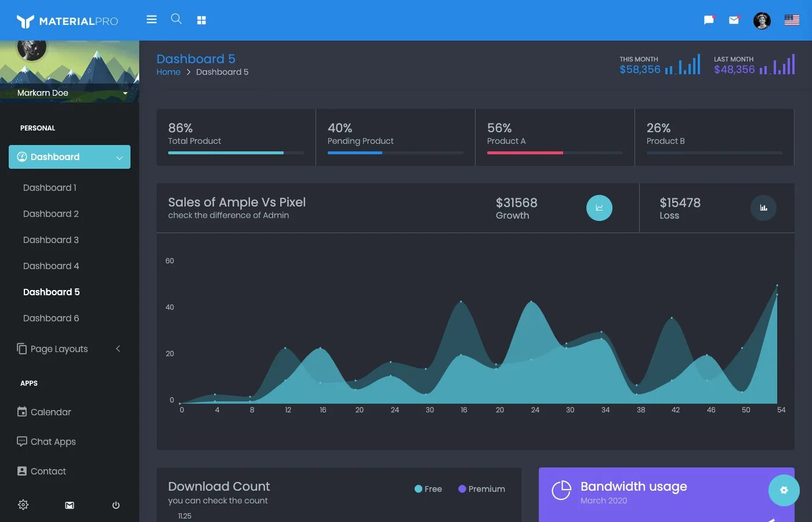Click the MaterialPro logo

(x=67, y=21)
